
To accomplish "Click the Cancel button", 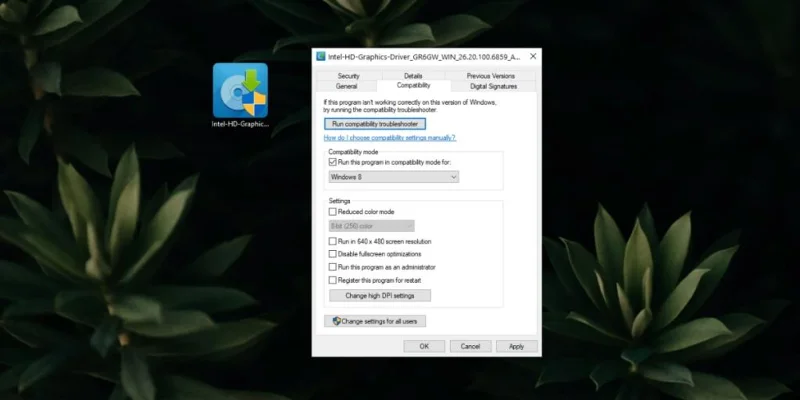I will 470,346.
